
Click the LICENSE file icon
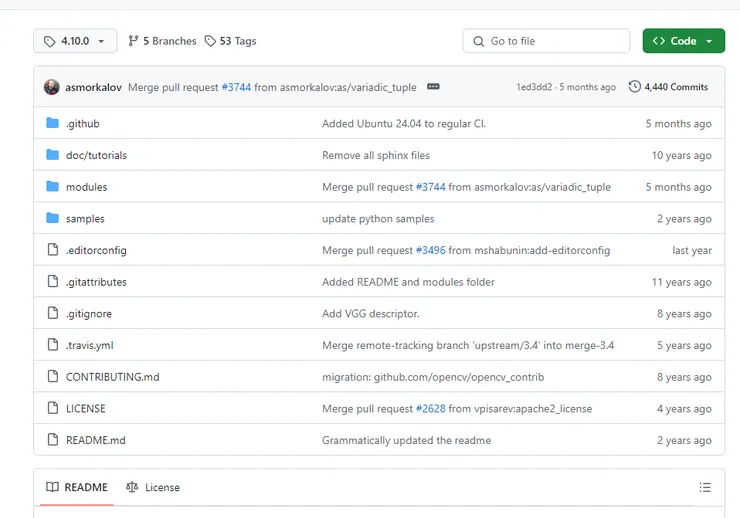coord(53,409)
